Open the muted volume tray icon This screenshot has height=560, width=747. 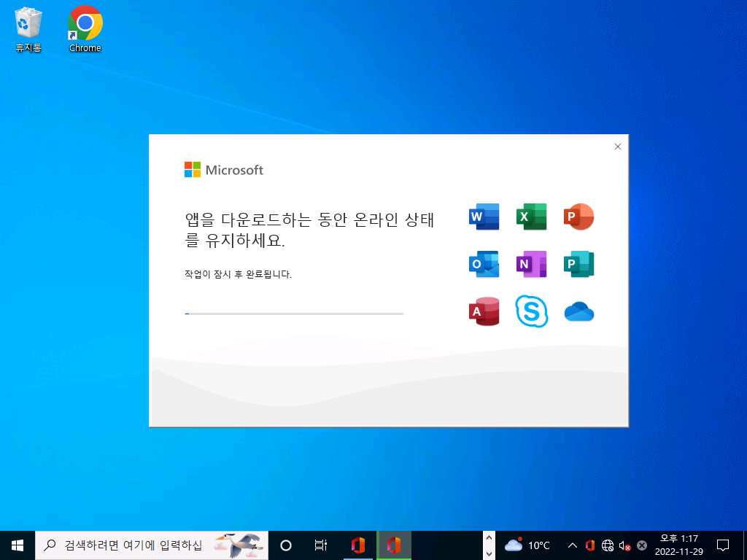click(624, 545)
